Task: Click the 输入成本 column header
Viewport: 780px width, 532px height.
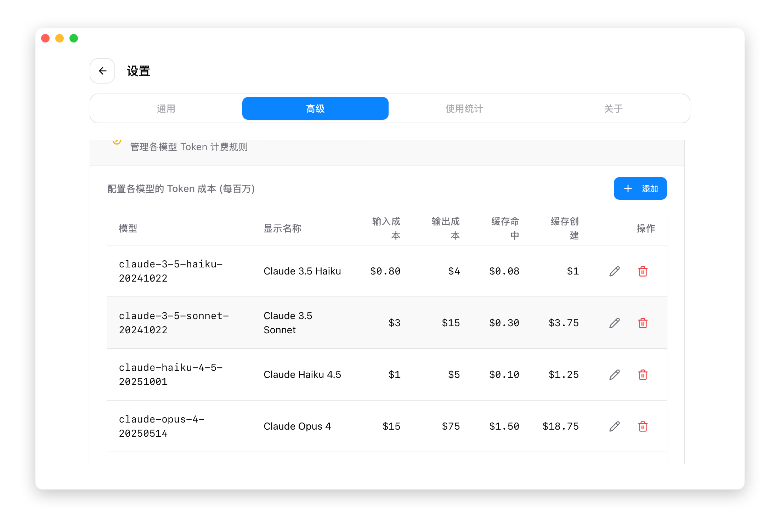Action: pos(386,228)
